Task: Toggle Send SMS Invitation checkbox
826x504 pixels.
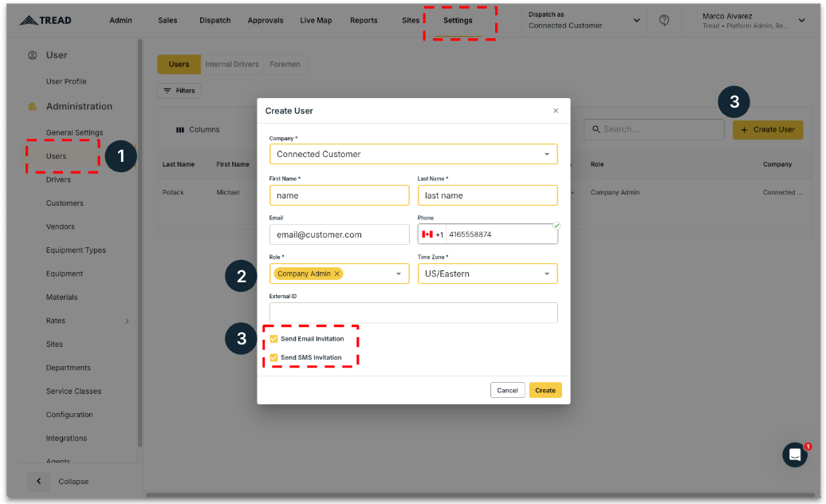Action: pos(274,357)
